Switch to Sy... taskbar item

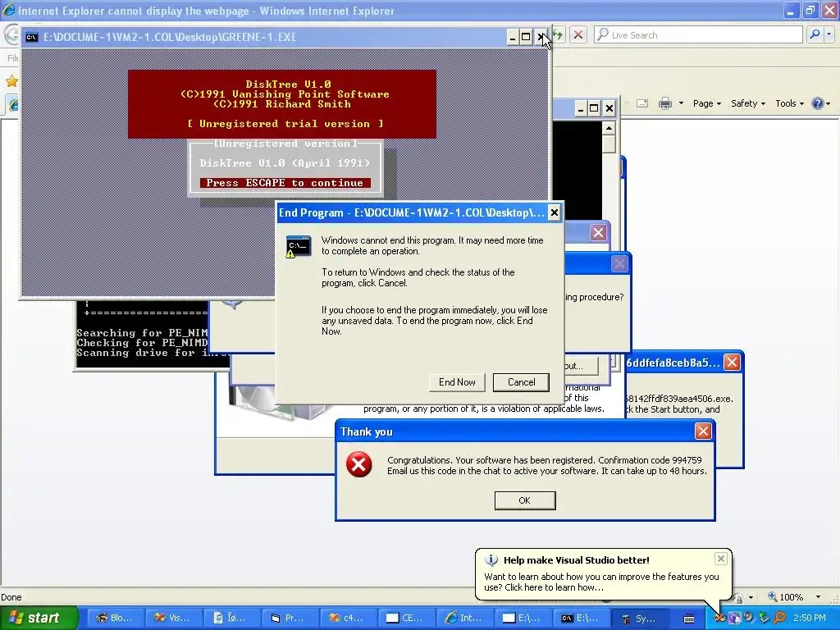pyautogui.click(x=638, y=618)
